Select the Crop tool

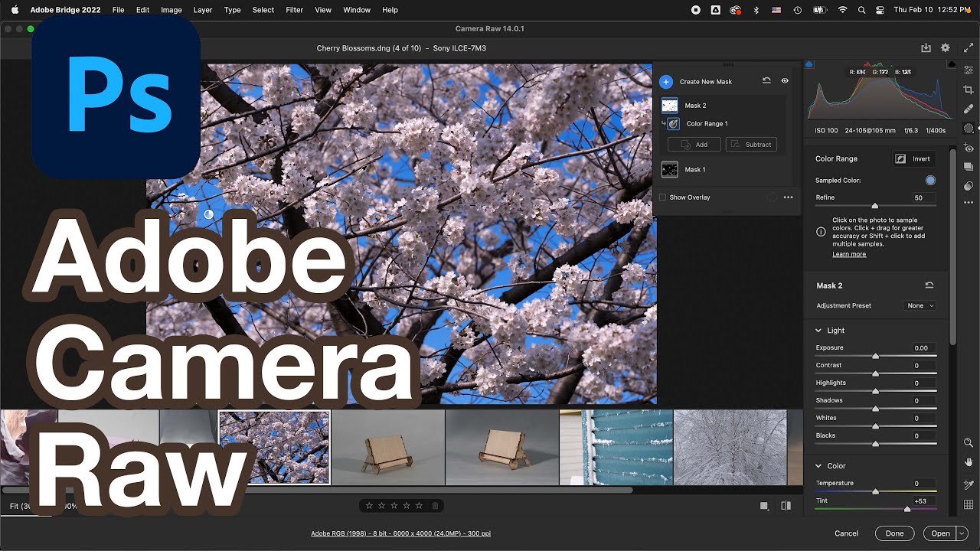click(969, 90)
